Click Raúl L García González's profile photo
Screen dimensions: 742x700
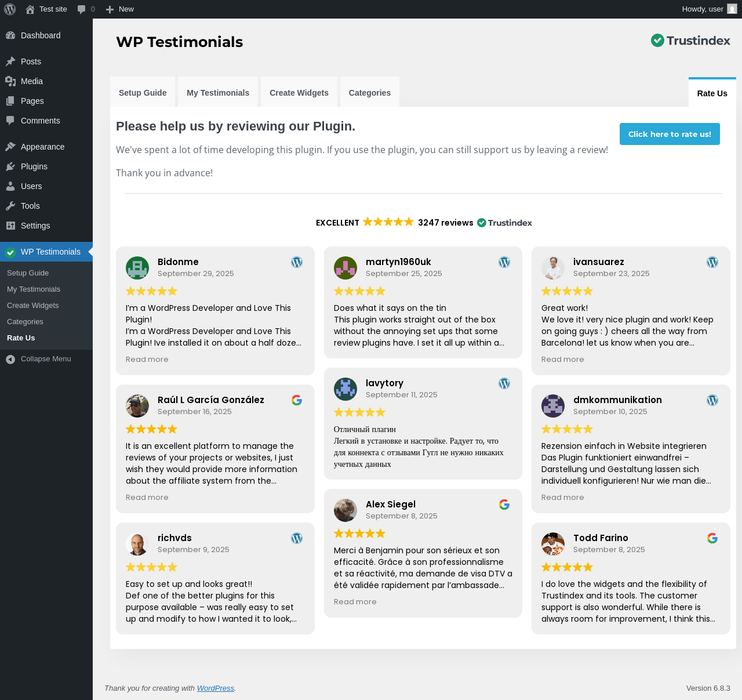coord(137,406)
